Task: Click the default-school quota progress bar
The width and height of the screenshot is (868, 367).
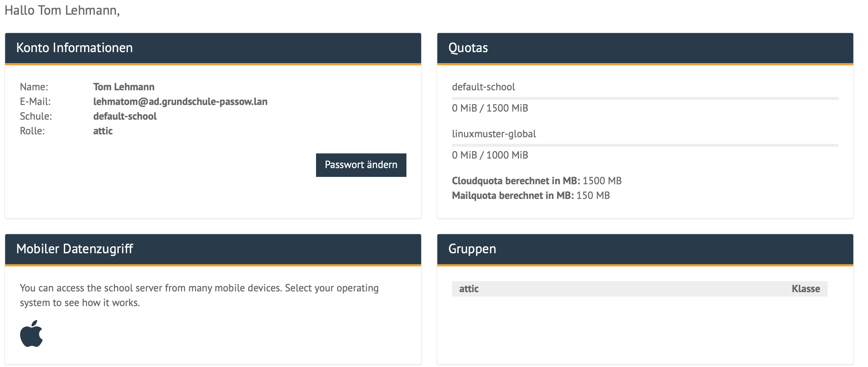Action: pyautogui.click(x=645, y=98)
